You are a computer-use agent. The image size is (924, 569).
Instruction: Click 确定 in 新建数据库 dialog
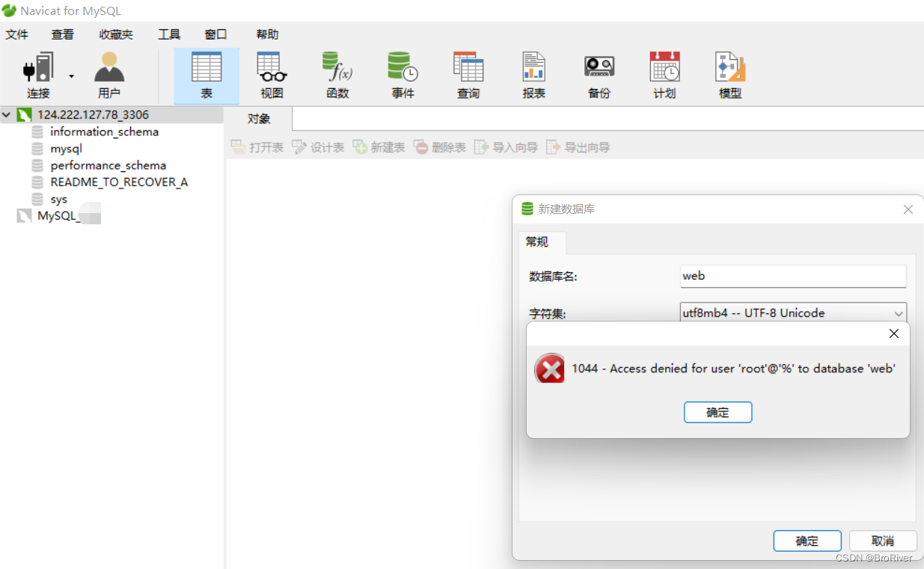pyautogui.click(x=807, y=541)
